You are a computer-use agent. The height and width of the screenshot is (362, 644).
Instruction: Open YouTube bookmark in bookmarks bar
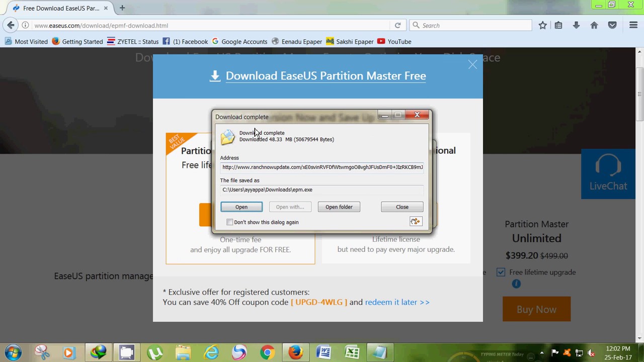point(394,42)
